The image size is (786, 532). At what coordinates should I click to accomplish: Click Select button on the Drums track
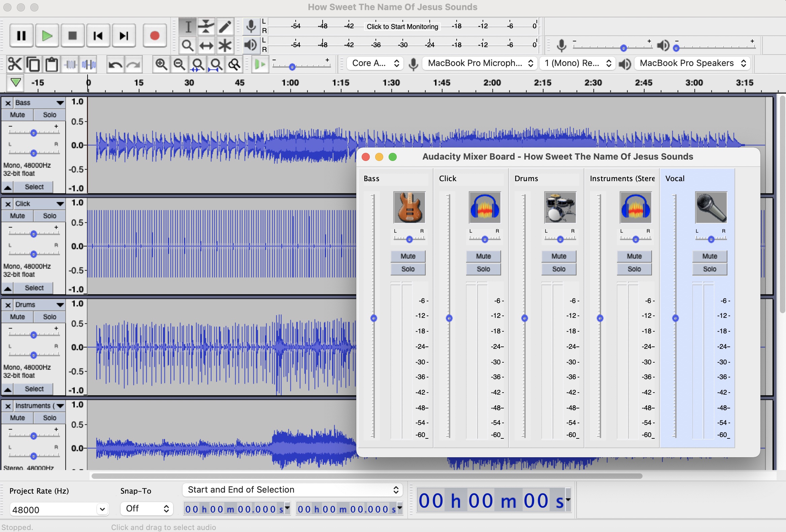click(34, 389)
